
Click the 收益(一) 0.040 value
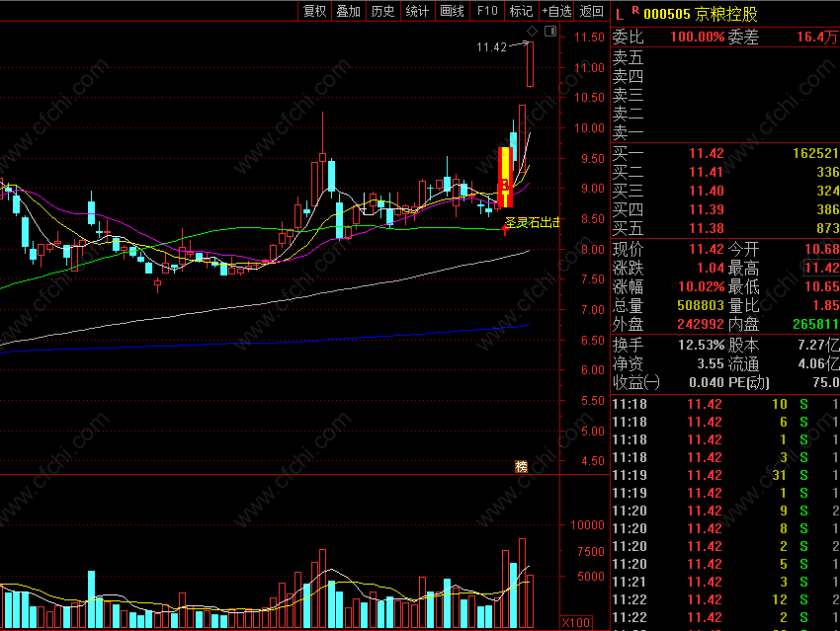pyautogui.click(x=706, y=383)
